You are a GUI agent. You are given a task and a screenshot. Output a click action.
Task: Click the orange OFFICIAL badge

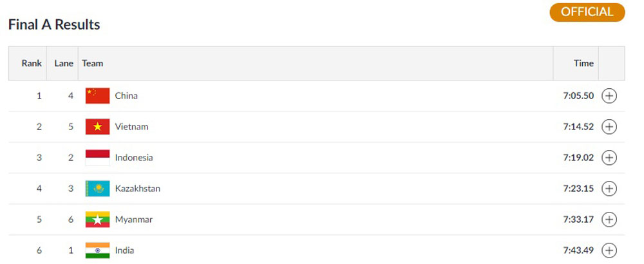pyautogui.click(x=587, y=12)
